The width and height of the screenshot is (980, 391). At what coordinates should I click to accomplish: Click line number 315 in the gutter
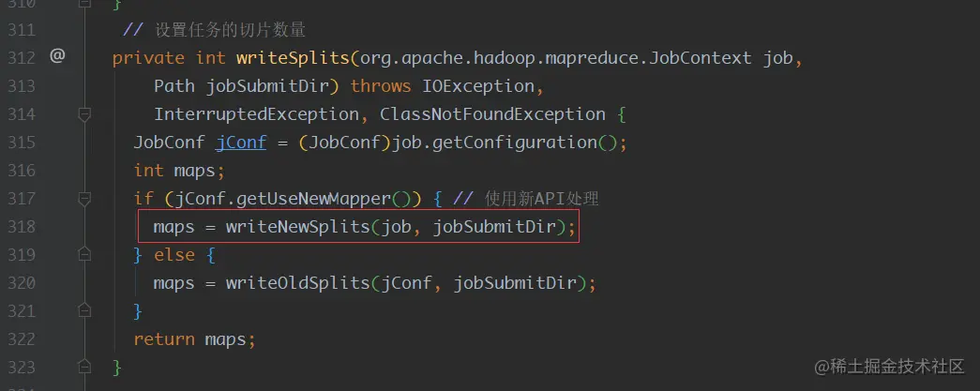[x=22, y=143]
